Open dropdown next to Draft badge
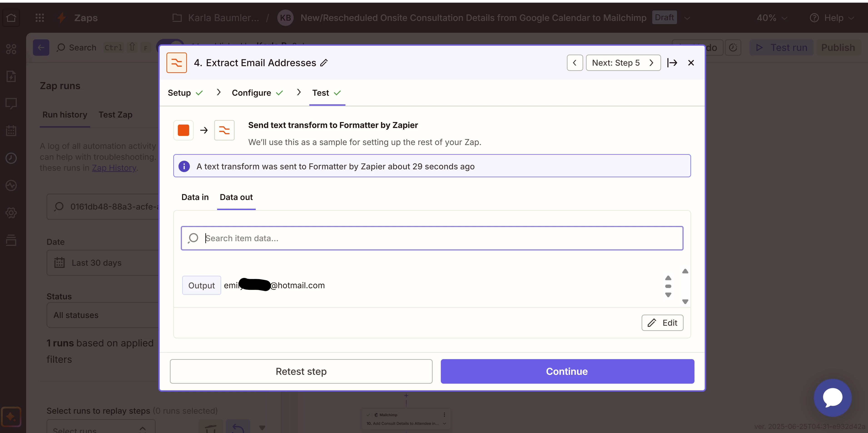 pos(687,18)
